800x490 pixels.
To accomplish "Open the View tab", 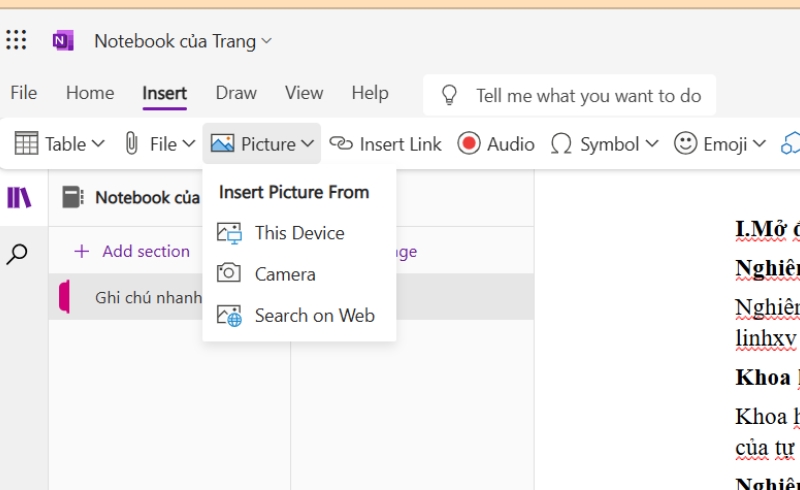I will point(304,93).
